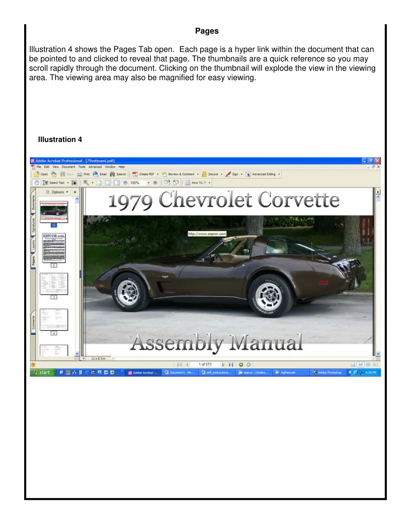Go to previous page button

(187, 365)
